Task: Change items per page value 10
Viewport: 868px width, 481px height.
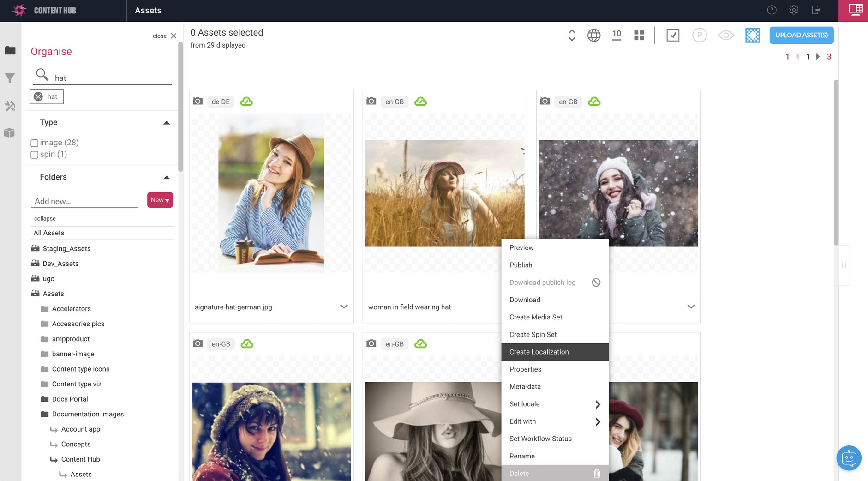Action: click(x=617, y=35)
